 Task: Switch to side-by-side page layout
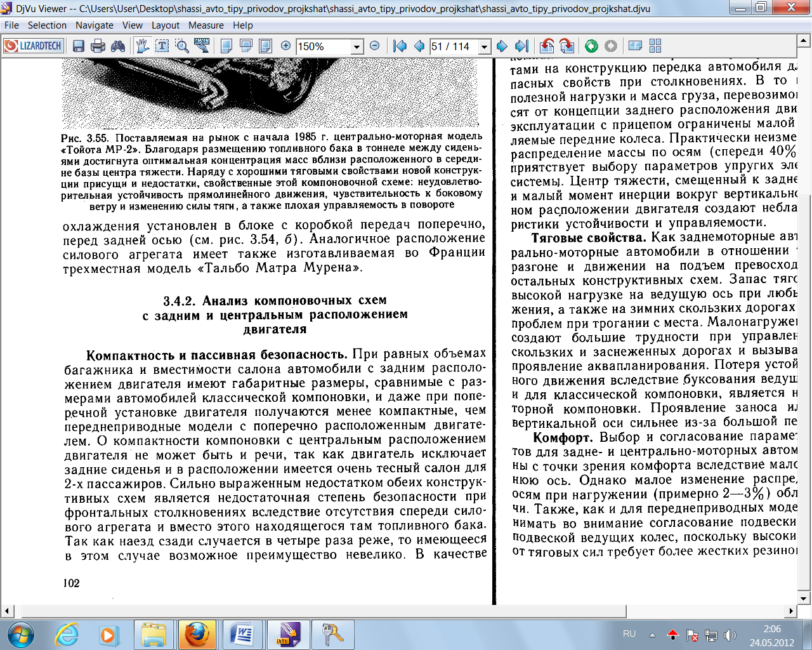click(x=265, y=46)
